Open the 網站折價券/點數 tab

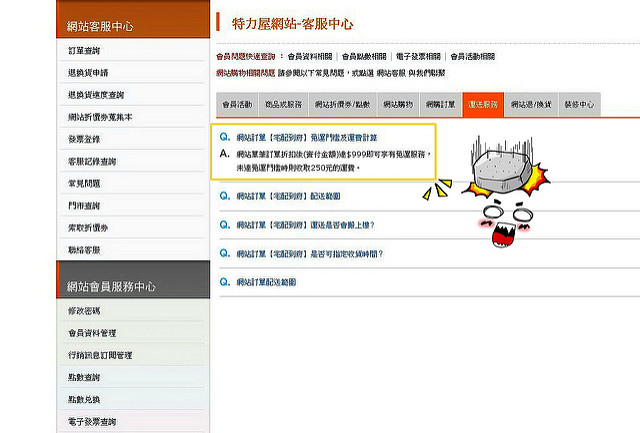click(342, 104)
